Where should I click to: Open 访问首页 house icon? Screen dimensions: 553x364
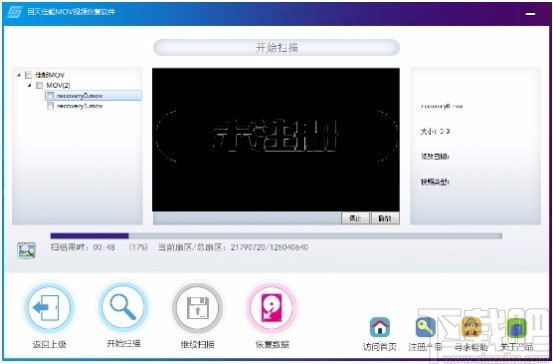point(380,327)
